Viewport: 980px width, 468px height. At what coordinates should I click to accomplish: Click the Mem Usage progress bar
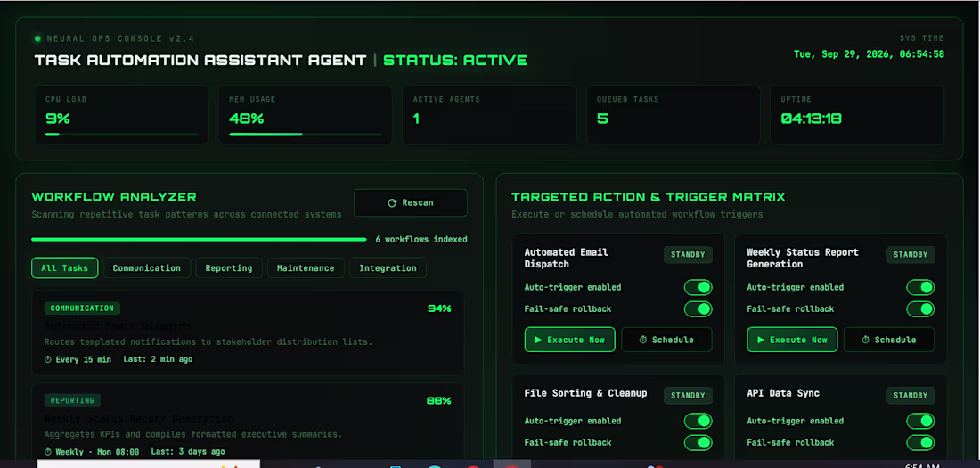(x=305, y=135)
